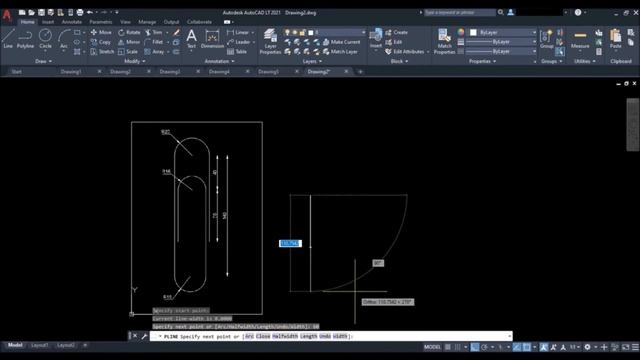Image resolution: width=640 pixels, height=360 pixels.
Task: Click the Arc option in command line
Action: 249,336
